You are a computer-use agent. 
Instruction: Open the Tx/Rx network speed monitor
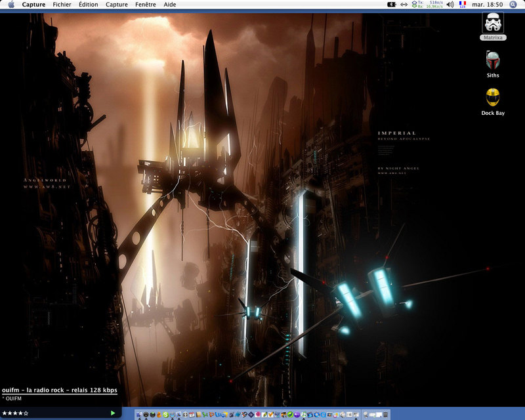point(428,5)
